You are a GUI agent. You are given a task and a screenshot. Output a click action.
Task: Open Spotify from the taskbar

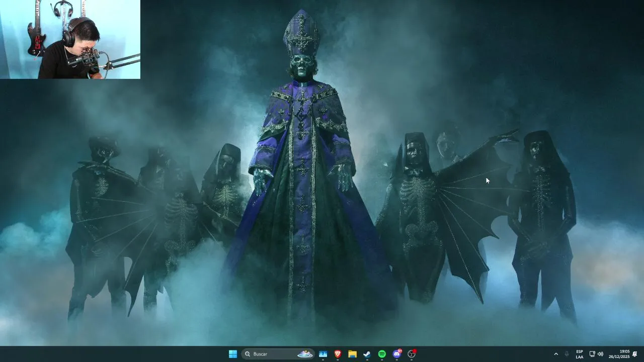tap(382, 354)
